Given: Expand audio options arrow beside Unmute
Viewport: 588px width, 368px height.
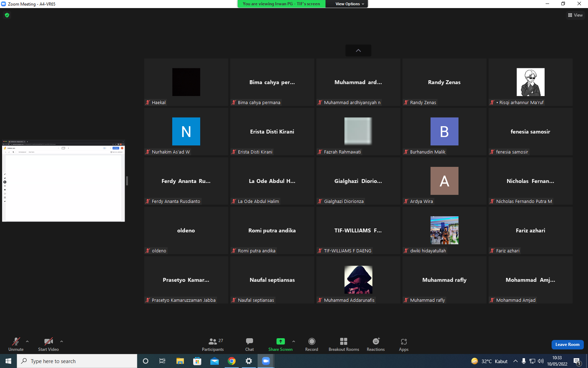Looking at the screenshot, I should pos(27,341).
